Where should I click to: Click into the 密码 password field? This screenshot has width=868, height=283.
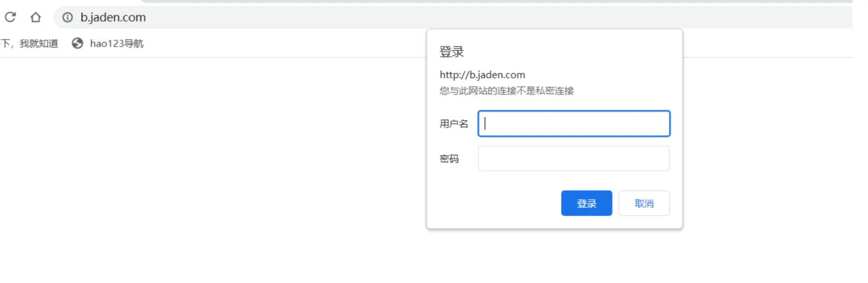574,158
